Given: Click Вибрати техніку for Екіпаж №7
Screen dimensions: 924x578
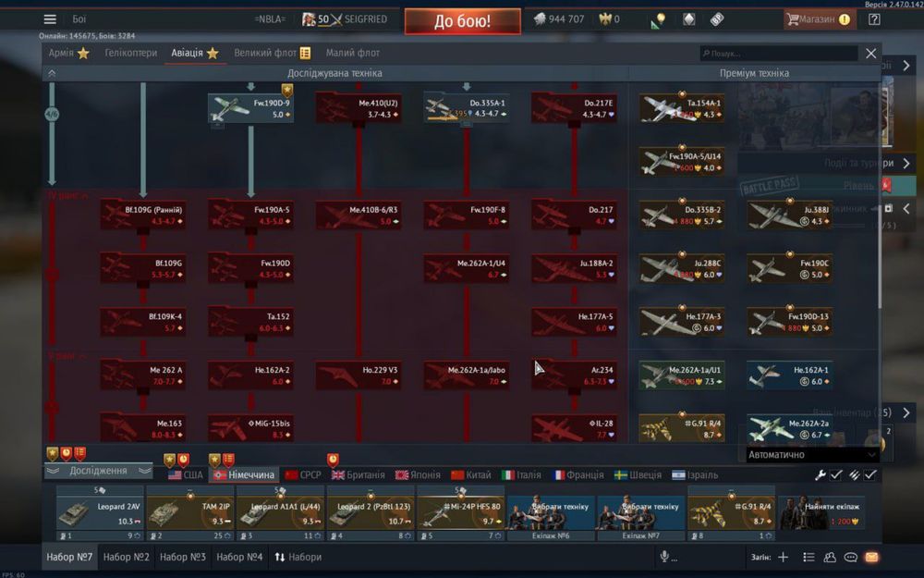Looking at the screenshot, I should [x=640, y=512].
